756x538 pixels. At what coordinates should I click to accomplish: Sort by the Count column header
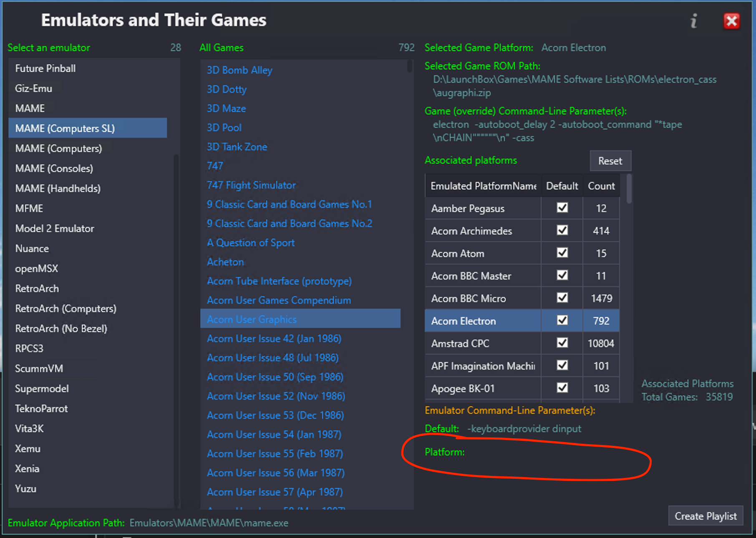pyautogui.click(x=601, y=186)
